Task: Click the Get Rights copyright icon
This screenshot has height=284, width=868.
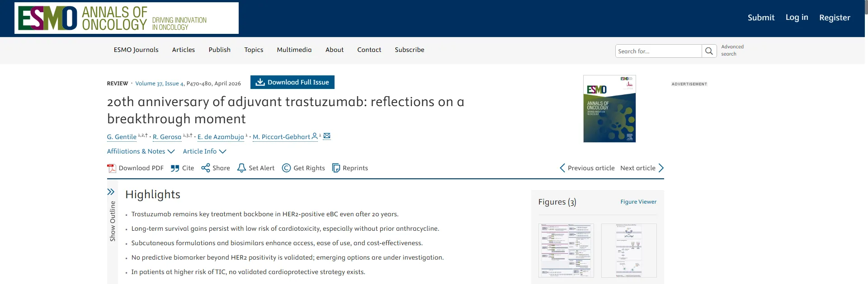Action: tap(286, 168)
